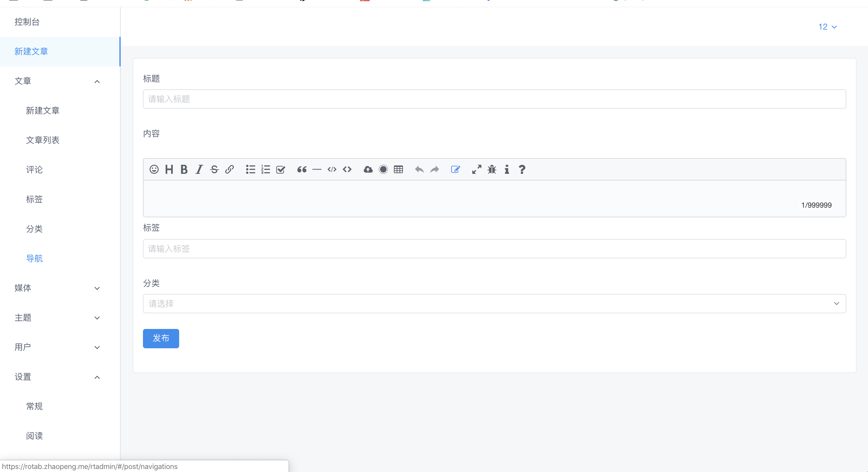Click the 发布 publish button
Screen dimensions: 868x472
click(x=161, y=338)
